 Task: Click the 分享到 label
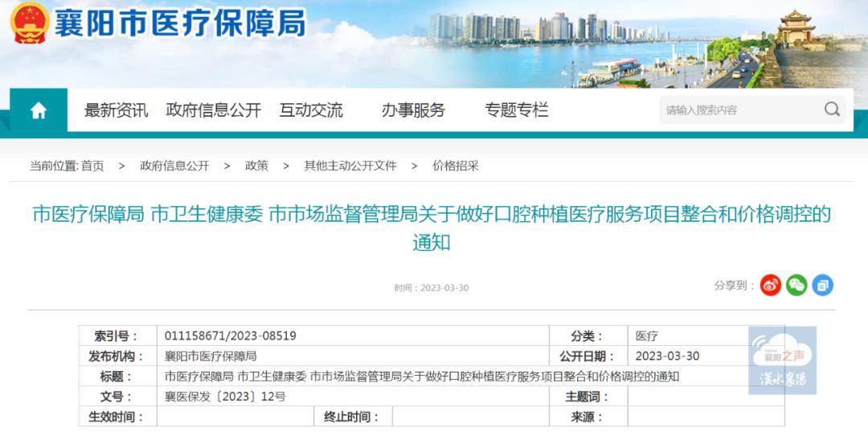click(x=734, y=286)
